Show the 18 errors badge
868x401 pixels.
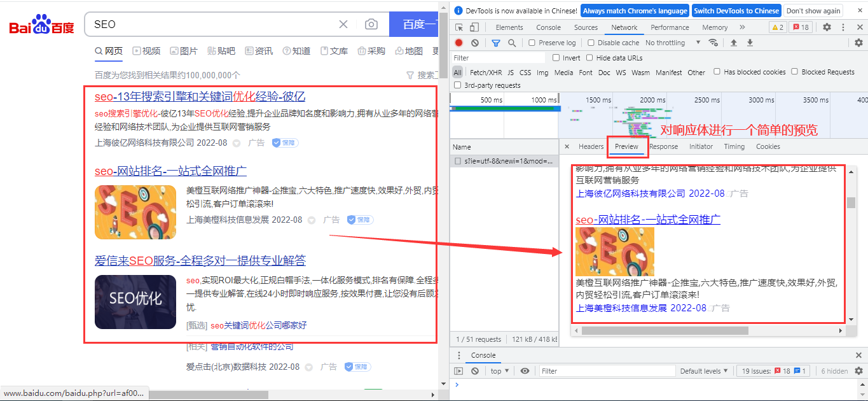pos(801,27)
